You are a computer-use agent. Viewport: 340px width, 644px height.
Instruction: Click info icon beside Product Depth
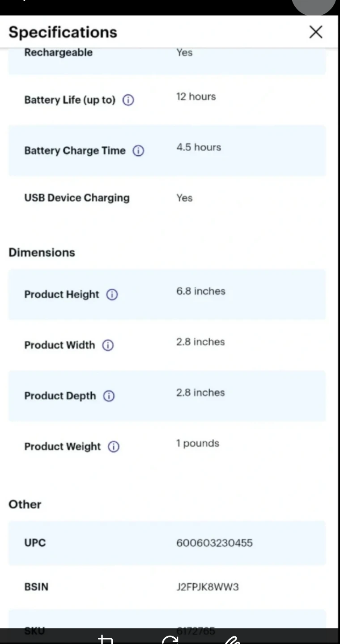109,396
